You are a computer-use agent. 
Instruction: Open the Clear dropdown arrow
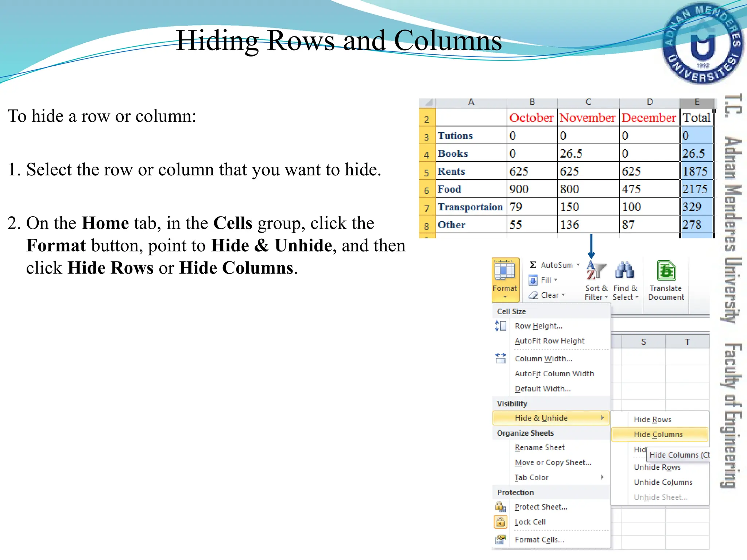[563, 295]
